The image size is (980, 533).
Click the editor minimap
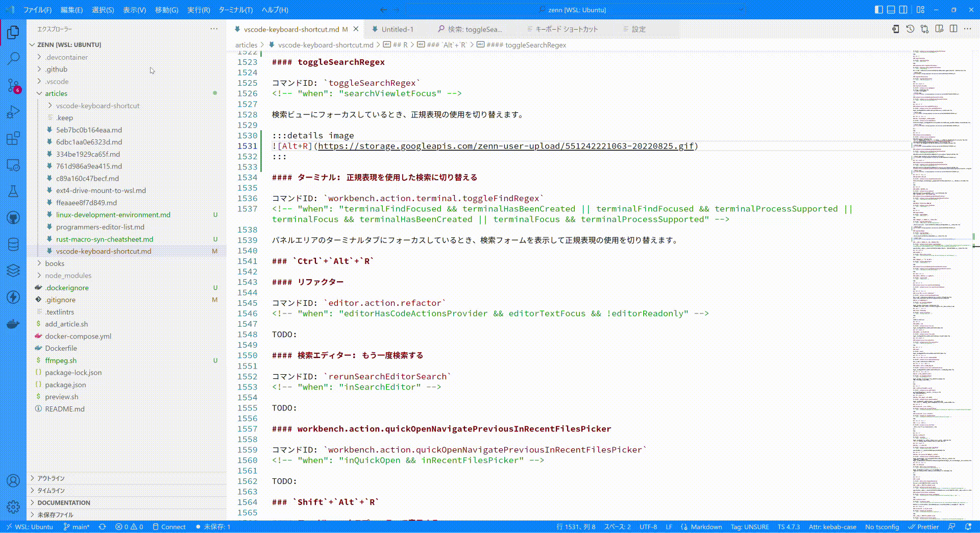pyautogui.click(x=942, y=285)
